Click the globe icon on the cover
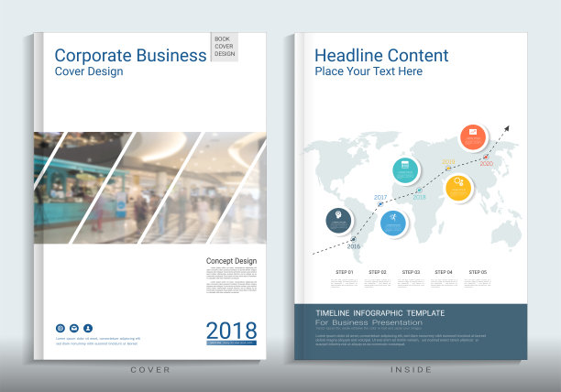 coord(60,328)
